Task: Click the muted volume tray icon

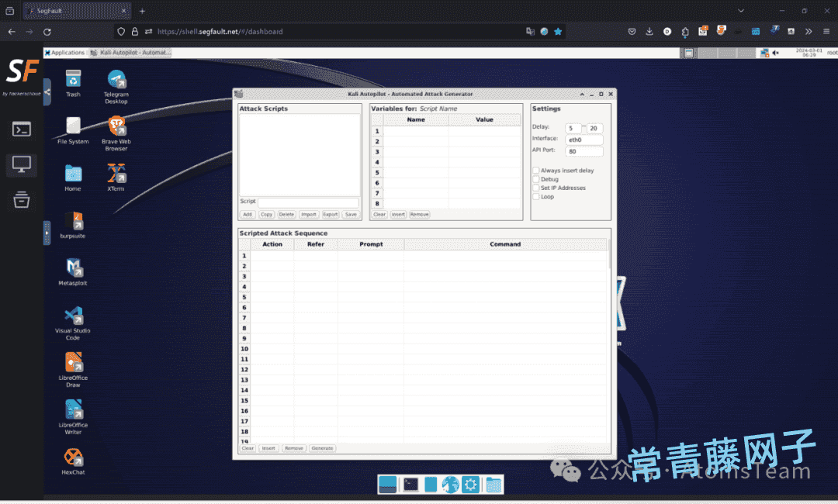Action: (775, 52)
